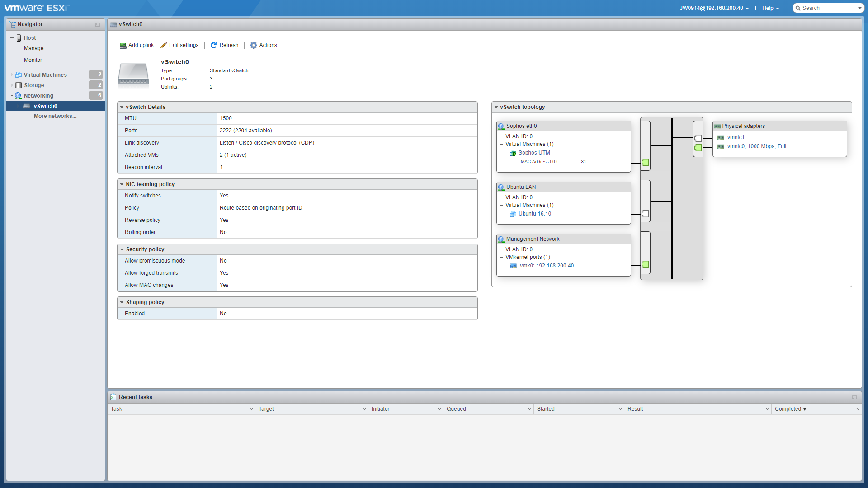Open the Help menu
This screenshot has height=488, width=868.
point(770,8)
